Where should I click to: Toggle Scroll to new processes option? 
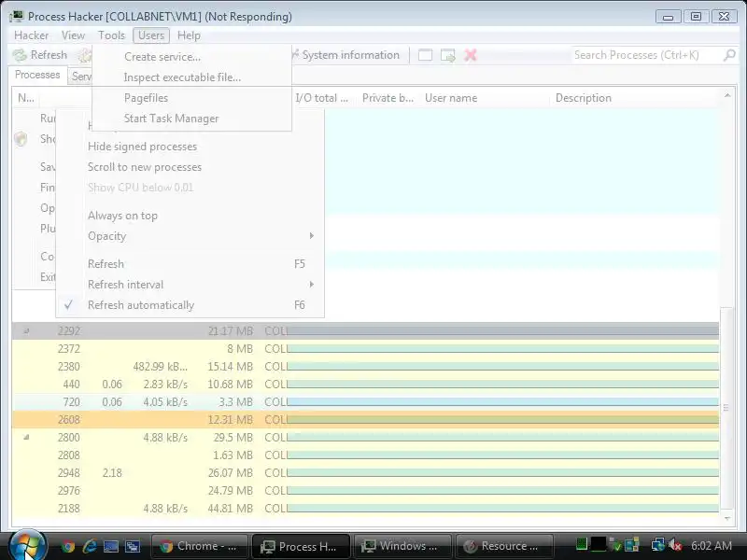tap(190, 167)
